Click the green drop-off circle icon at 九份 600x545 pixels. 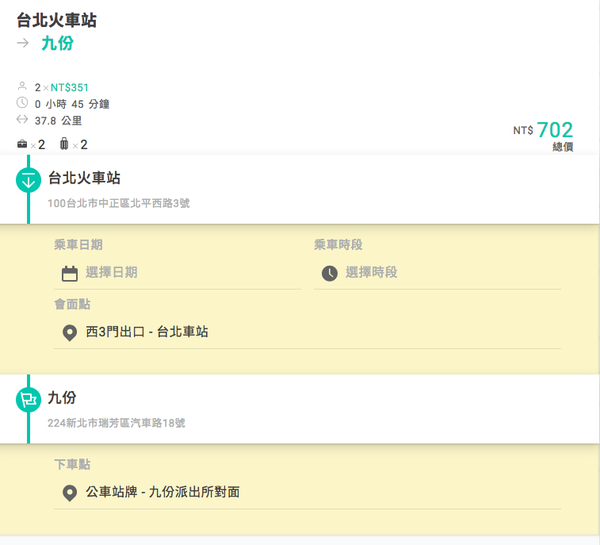(x=28, y=400)
